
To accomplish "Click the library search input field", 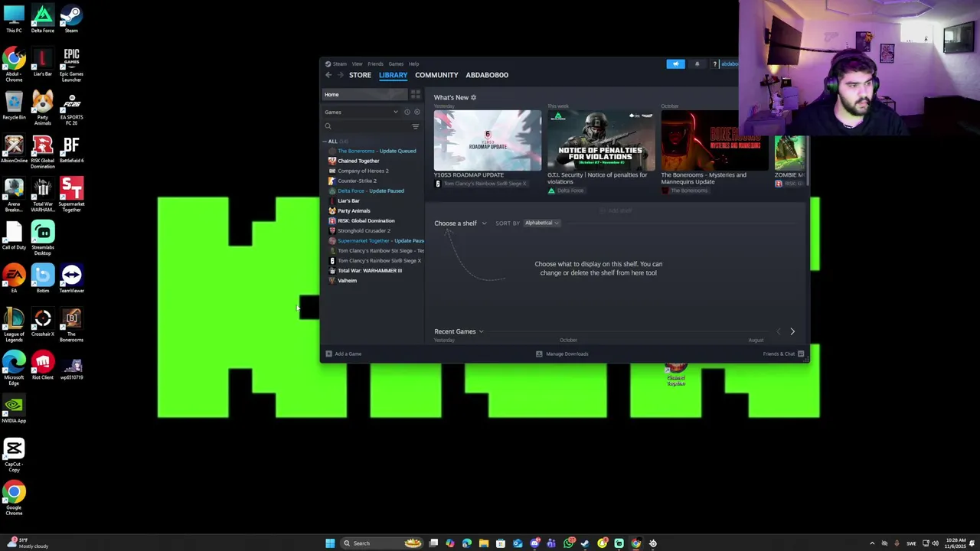I will click(371, 126).
